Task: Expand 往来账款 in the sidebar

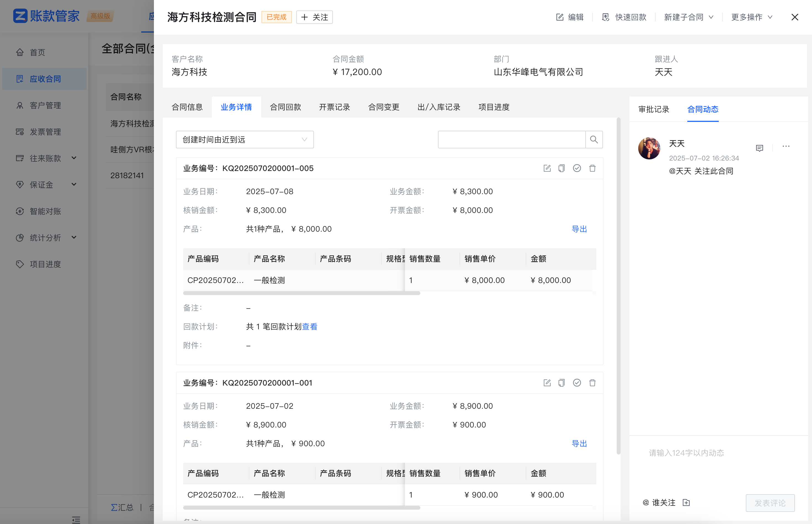Action: [x=45, y=158]
